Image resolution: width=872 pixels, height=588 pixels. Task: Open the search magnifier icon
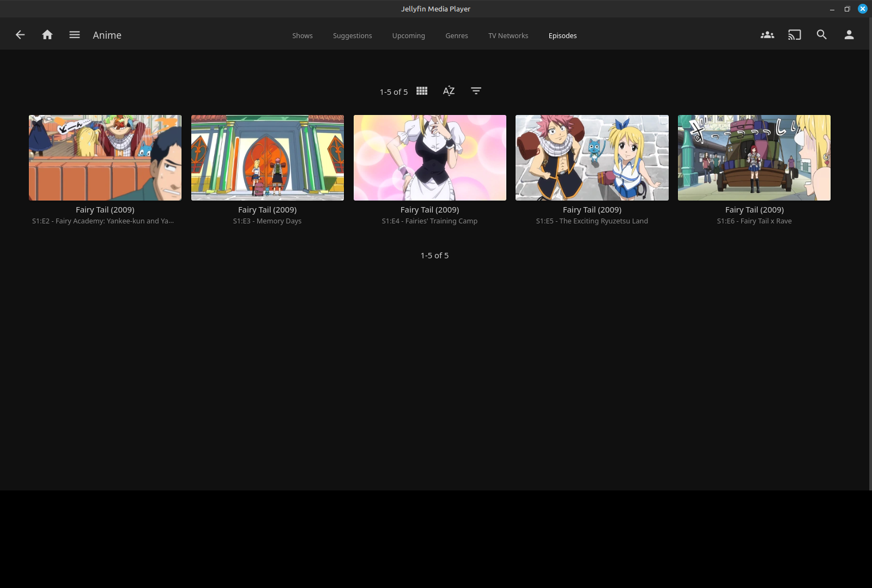(822, 35)
